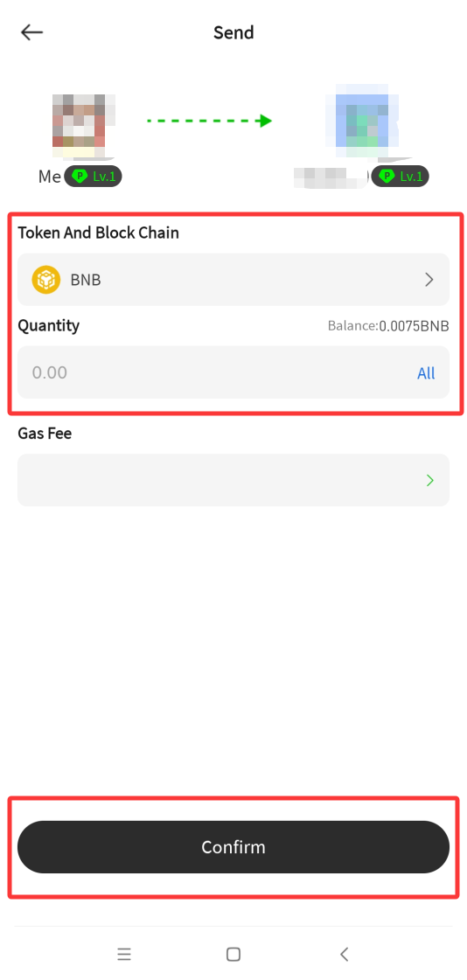The height and width of the screenshot is (980, 467).
Task: Tap the yellow BNB coin icon
Action: (46, 280)
